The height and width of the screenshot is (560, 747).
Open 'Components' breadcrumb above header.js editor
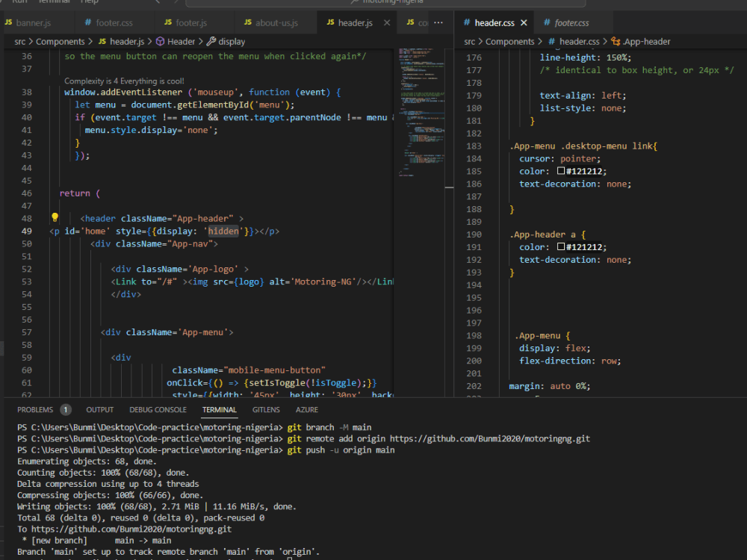point(60,41)
